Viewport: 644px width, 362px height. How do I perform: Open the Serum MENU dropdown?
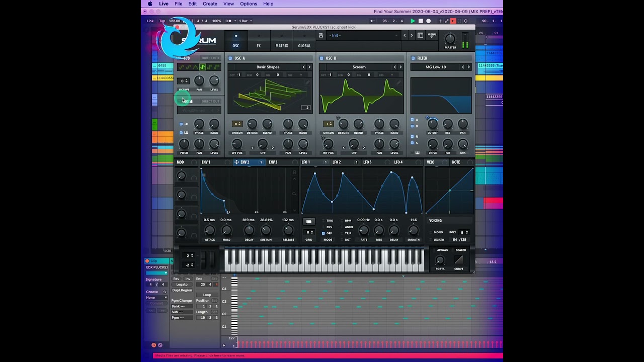432,35
